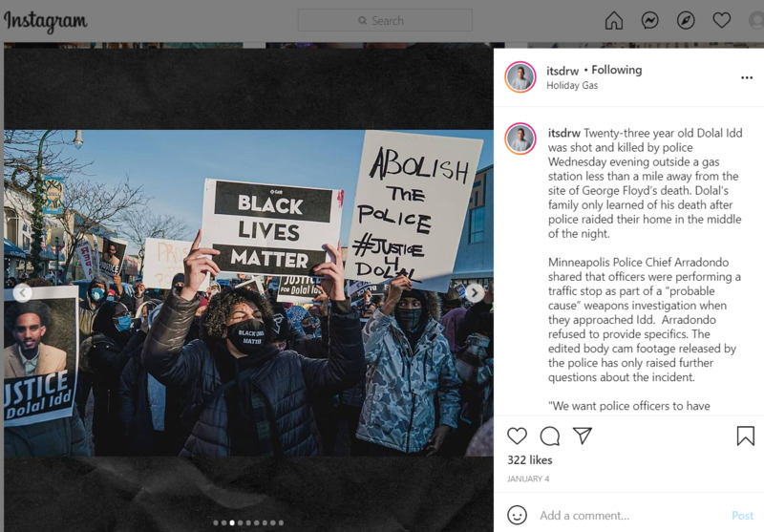This screenshot has width=764, height=532.
Task: Open the Holiday Gas location link
Action: 572,85
